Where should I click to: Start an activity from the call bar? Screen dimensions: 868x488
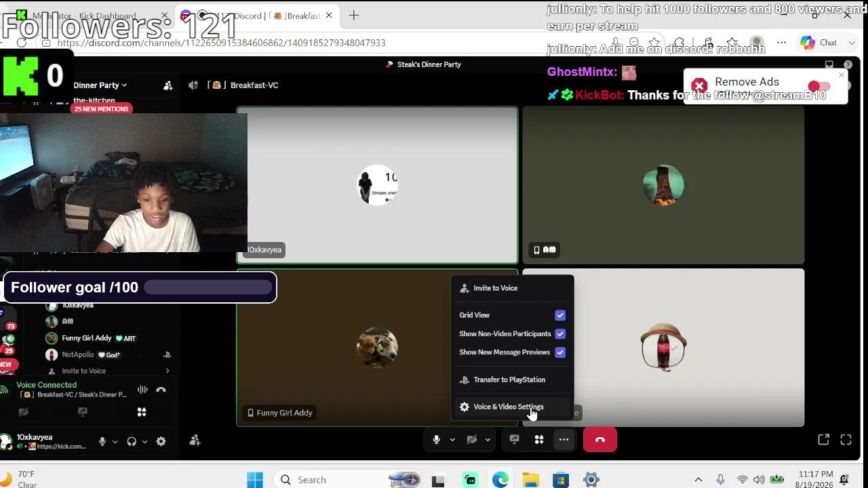[539, 440]
